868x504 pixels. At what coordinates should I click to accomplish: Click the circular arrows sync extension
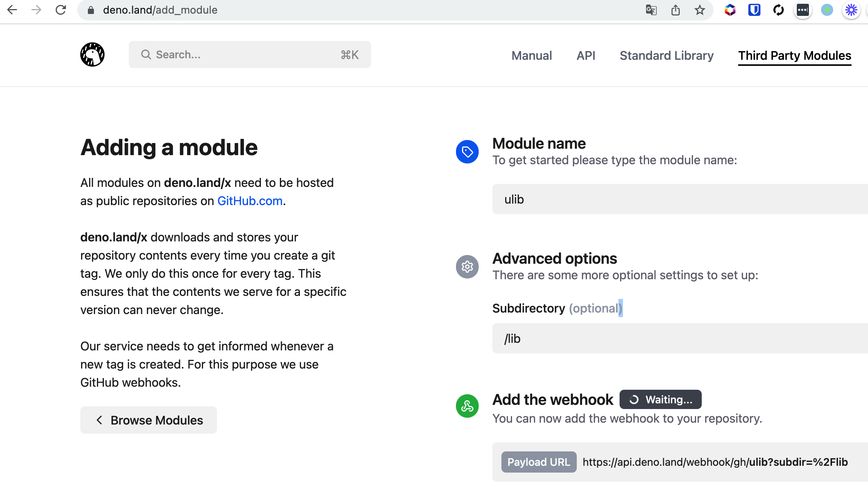pyautogui.click(x=778, y=10)
